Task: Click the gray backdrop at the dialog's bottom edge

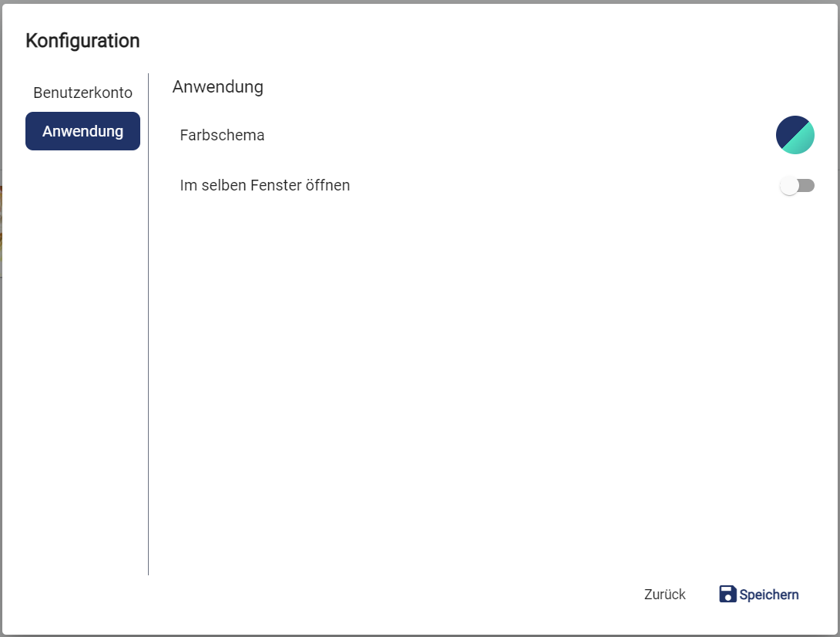Action: coord(420,635)
